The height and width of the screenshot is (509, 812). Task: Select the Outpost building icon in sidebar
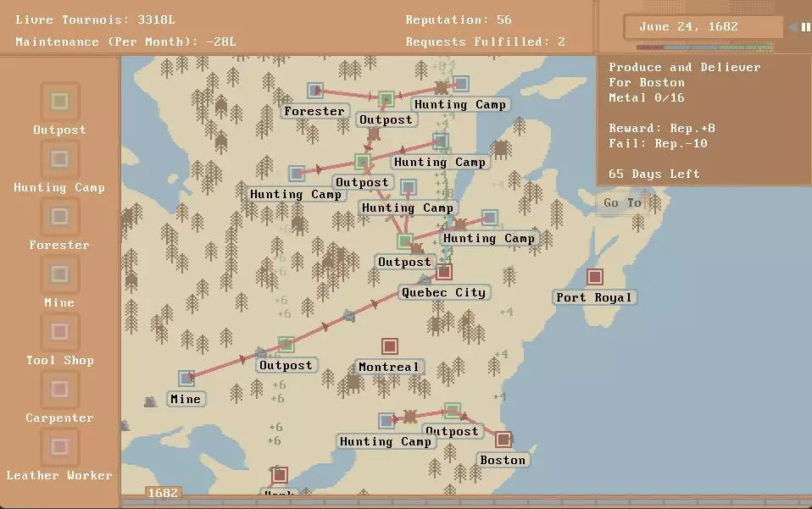tap(59, 102)
